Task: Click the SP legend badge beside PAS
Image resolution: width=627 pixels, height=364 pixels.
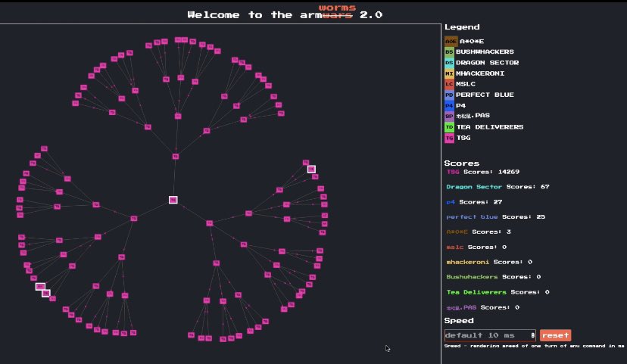Action: coord(449,117)
